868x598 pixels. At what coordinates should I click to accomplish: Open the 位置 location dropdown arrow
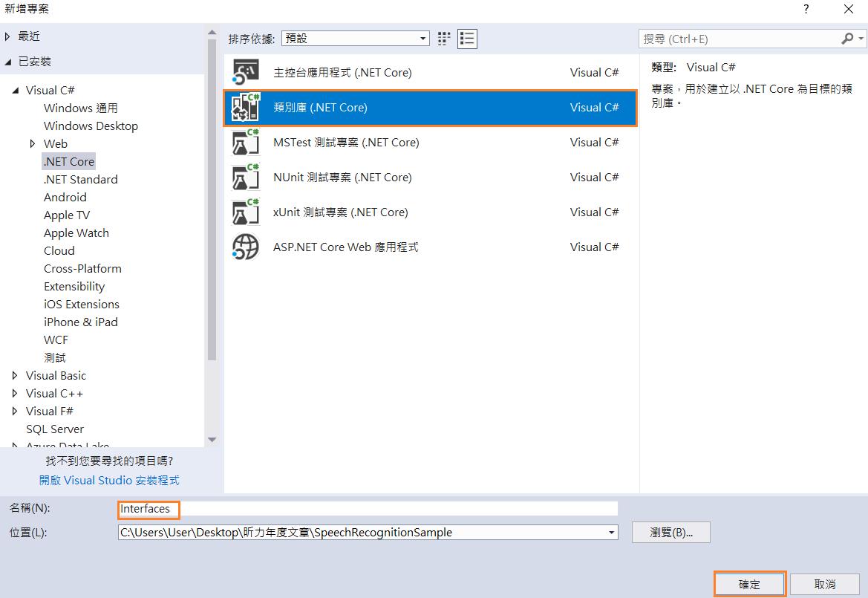click(611, 533)
